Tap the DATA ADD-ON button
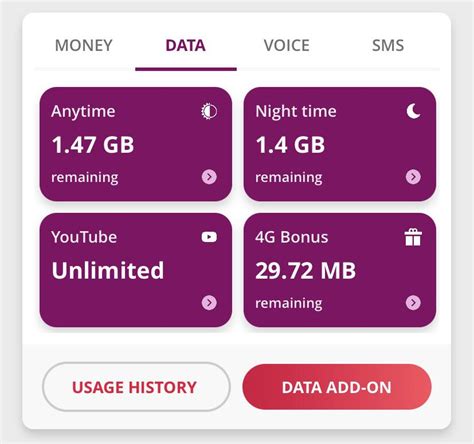This screenshot has width=474, height=444. [x=337, y=387]
